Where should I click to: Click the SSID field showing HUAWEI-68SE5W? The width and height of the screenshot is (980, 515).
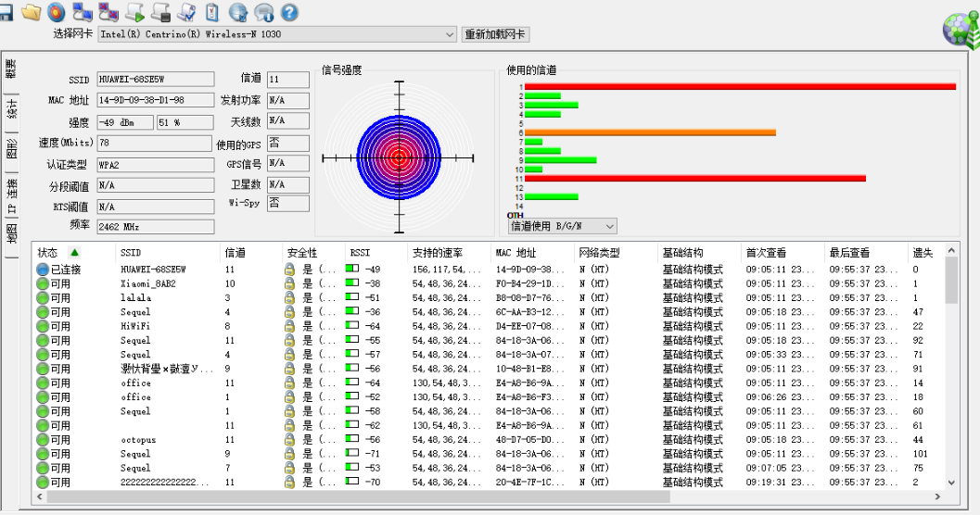pyautogui.click(x=156, y=80)
